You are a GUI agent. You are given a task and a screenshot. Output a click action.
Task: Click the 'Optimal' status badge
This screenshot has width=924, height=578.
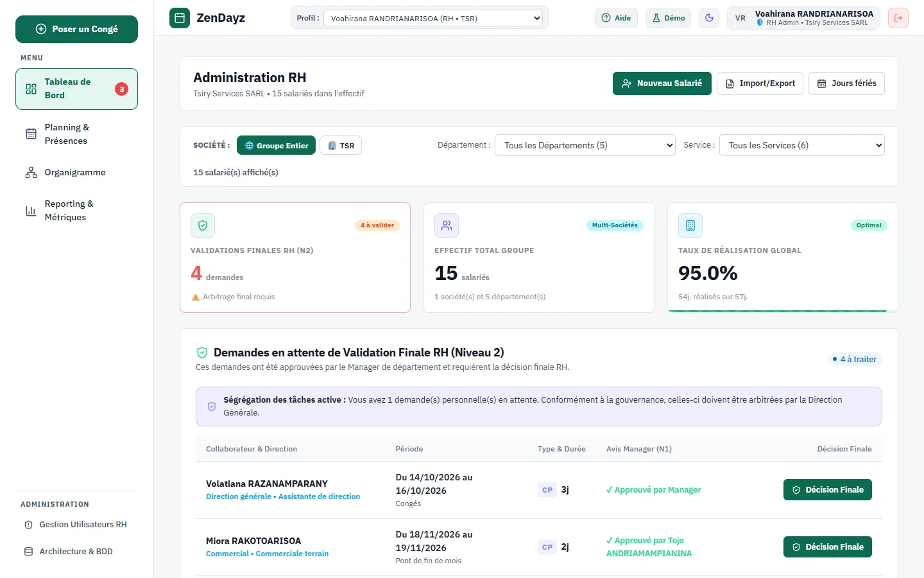869,225
